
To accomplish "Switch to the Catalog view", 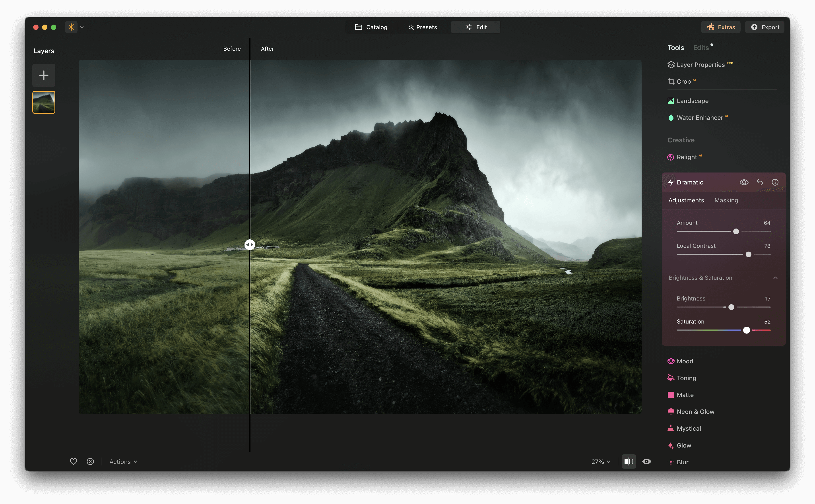I will point(371,27).
